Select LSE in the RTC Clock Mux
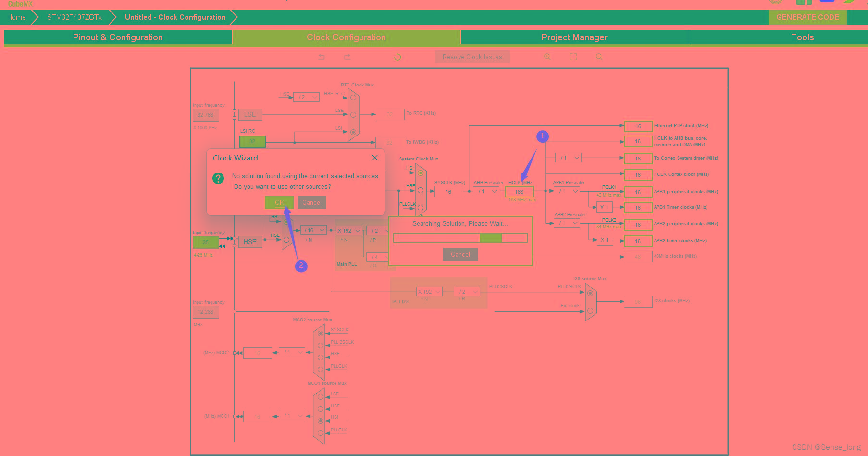Image resolution: width=868 pixels, height=456 pixels. click(353, 115)
